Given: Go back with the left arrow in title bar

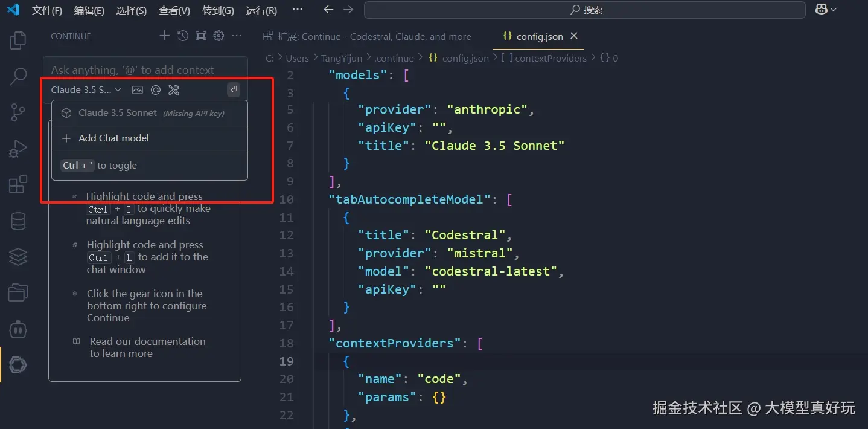Looking at the screenshot, I should click(x=328, y=10).
